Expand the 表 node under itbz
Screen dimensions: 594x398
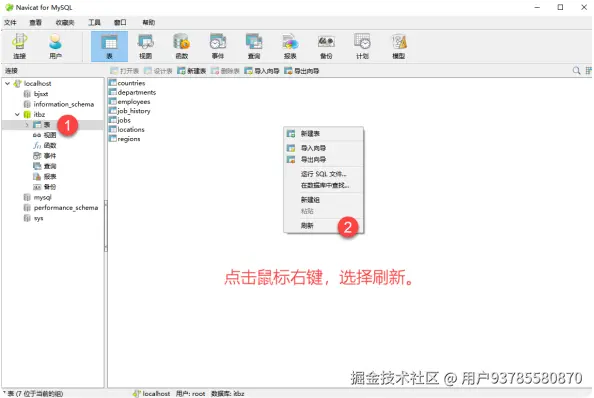[27, 125]
